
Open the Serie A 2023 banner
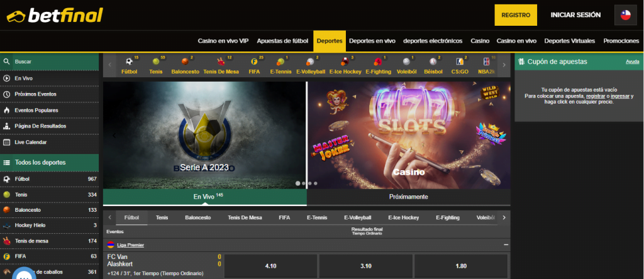click(204, 135)
